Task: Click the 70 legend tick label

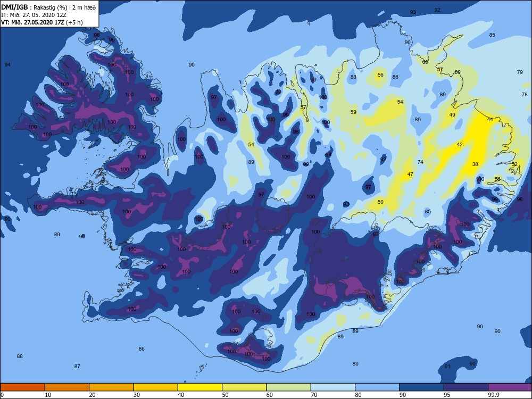Action: point(314,395)
